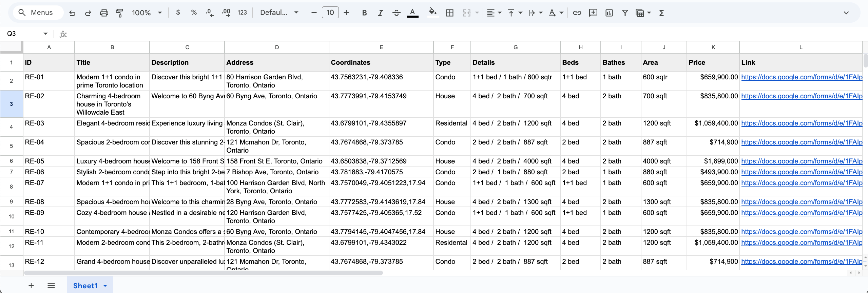Open horizontal align dropdown
Viewport: 868px width, 293px height.
(494, 13)
